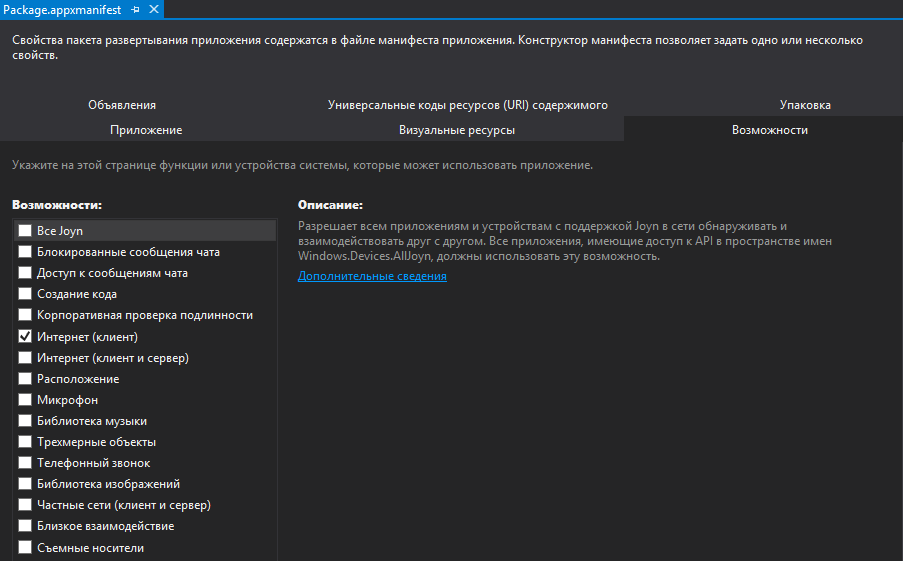Switch to Универсальные коды ресурсов (URI) содержимого tab

tap(467, 105)
